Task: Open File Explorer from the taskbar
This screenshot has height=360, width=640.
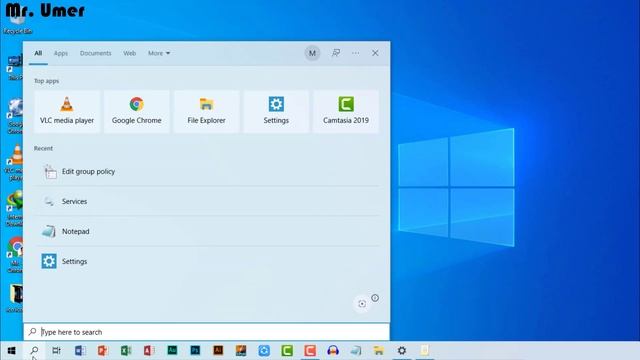Action: click(379, 350)
